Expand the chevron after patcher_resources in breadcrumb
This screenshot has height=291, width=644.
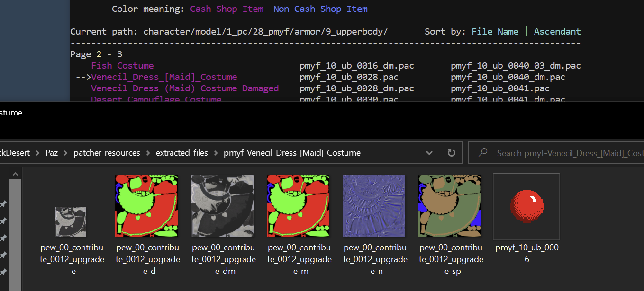[148, 153]
